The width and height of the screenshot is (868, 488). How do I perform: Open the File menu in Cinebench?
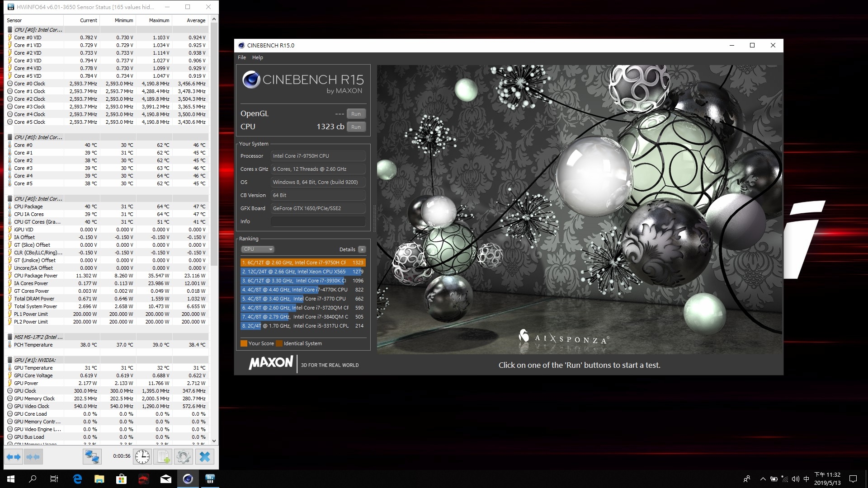click(242, 57)
